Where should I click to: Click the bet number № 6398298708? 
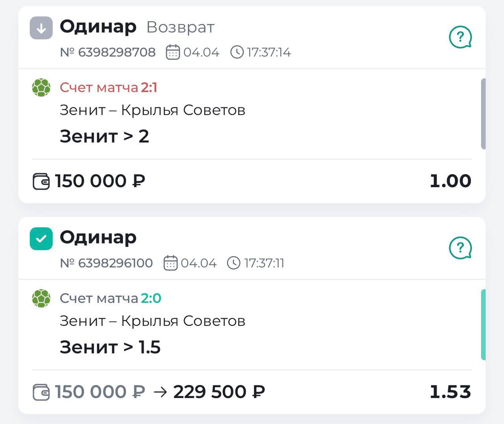click(108, 52)
